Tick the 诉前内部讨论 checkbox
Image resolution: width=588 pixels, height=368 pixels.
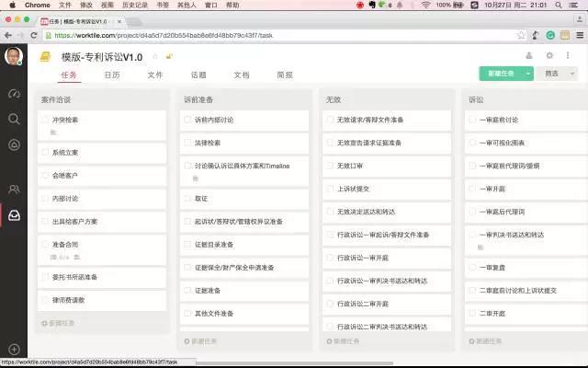(x=187, y=120)
